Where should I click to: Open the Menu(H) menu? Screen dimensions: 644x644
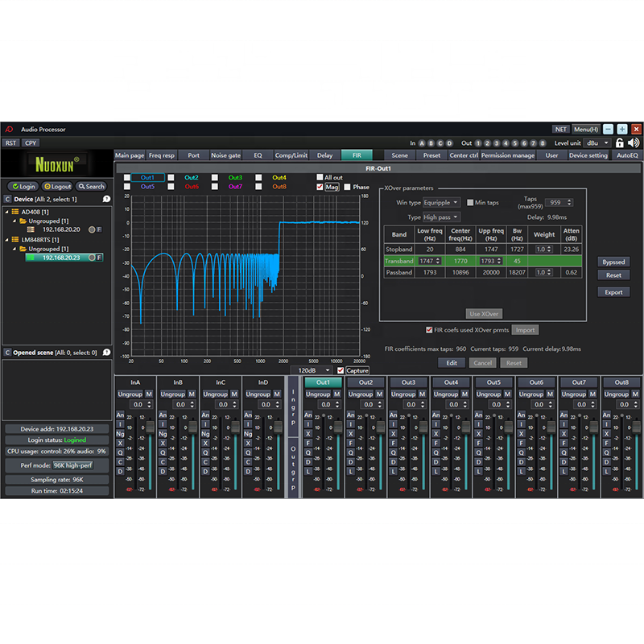tap(586, 130)
